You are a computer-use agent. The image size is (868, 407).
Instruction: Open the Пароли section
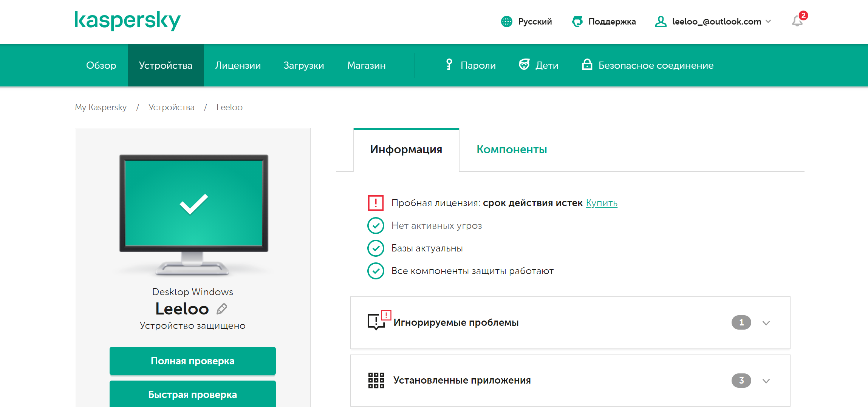click(x=470, y=65)
